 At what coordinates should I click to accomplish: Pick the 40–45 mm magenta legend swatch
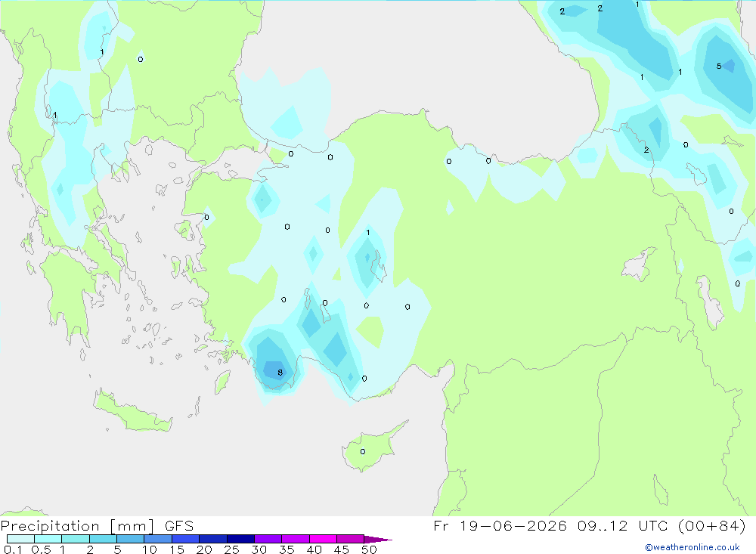tap(323, 539)
